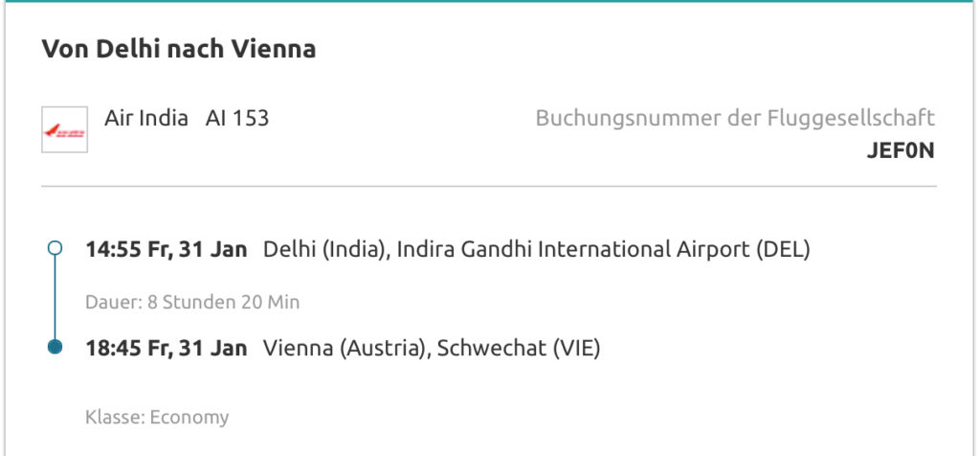Click the Dauer 8 Stunden 20 Min text
The image size is (980, 456).
[192, 303]
